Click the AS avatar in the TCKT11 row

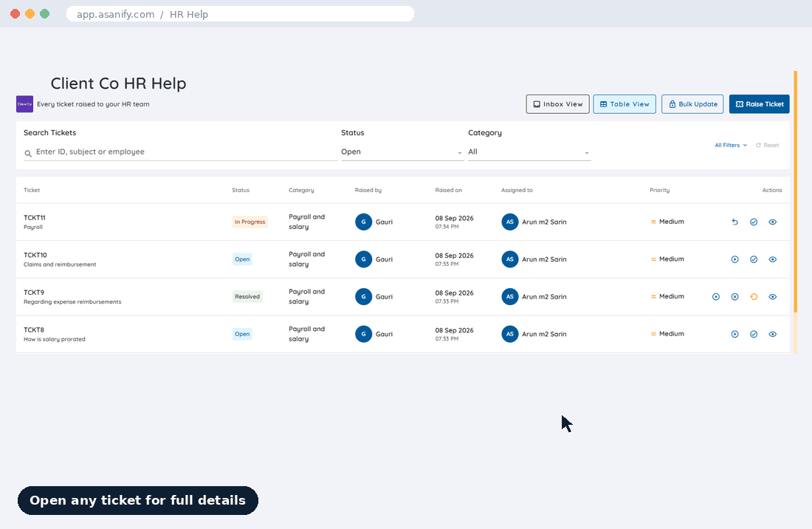click(x=510, y=222)
